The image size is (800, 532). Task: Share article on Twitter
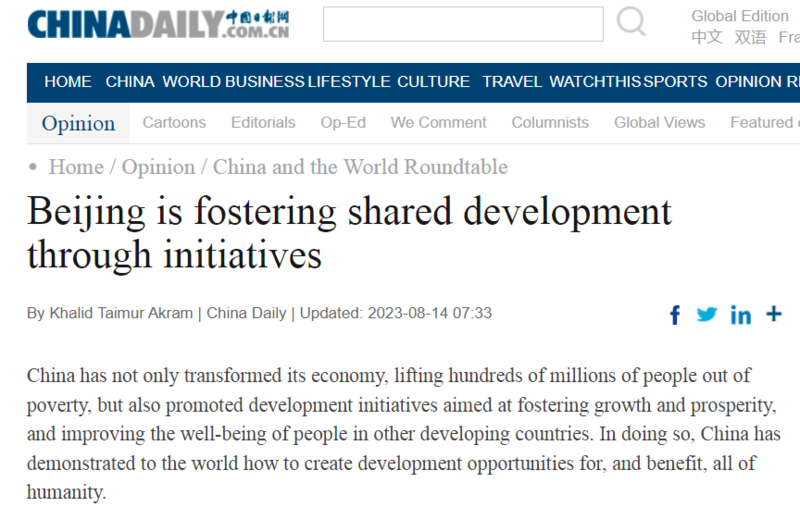point(707,315)
